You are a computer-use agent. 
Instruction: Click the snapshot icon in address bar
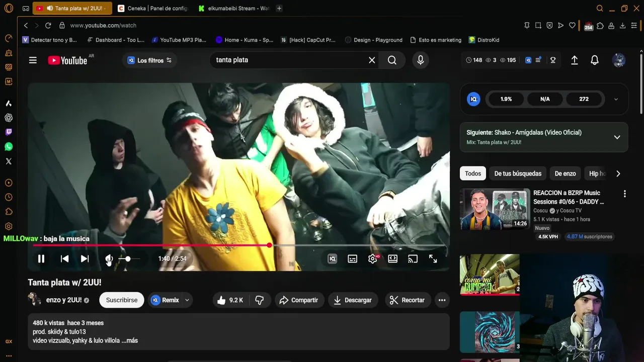coord(538,26)
